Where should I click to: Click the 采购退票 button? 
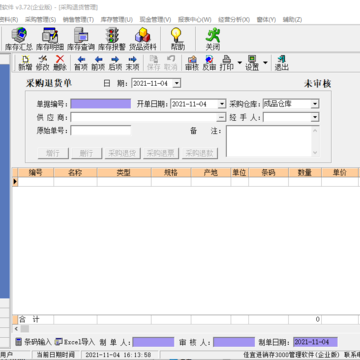[161, 153]
